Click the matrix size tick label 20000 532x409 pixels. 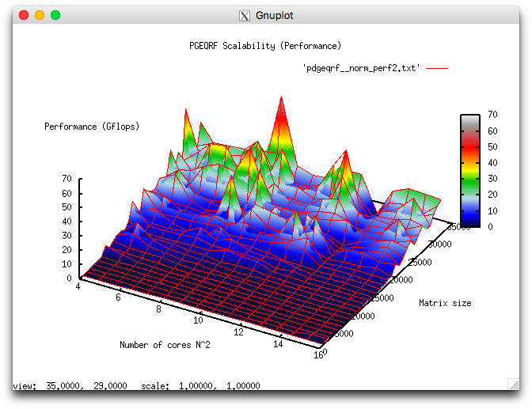pos(401,280)
